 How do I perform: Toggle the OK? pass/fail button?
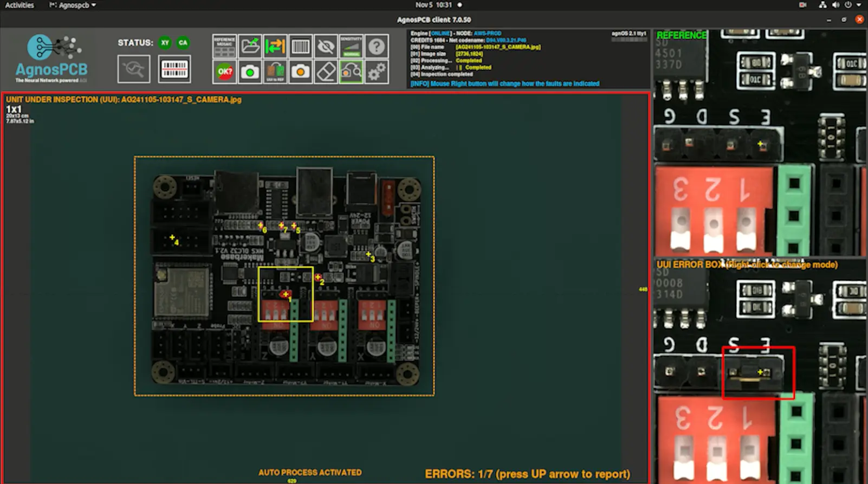coord(224,72)
